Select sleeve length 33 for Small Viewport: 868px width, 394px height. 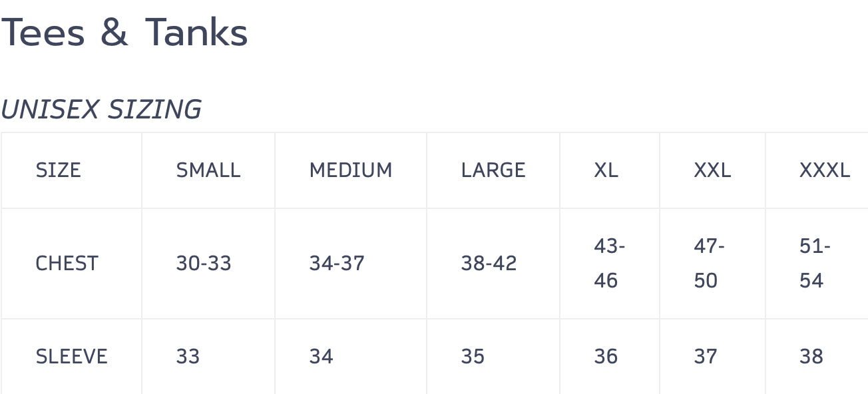[188, 357]
